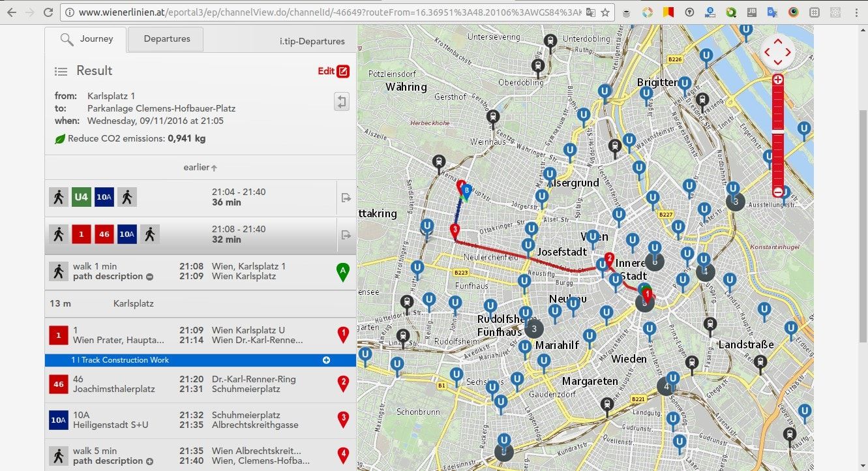Expand the walk 5 min path description
The width and height of the screenshot is (868, 471).
149,461
